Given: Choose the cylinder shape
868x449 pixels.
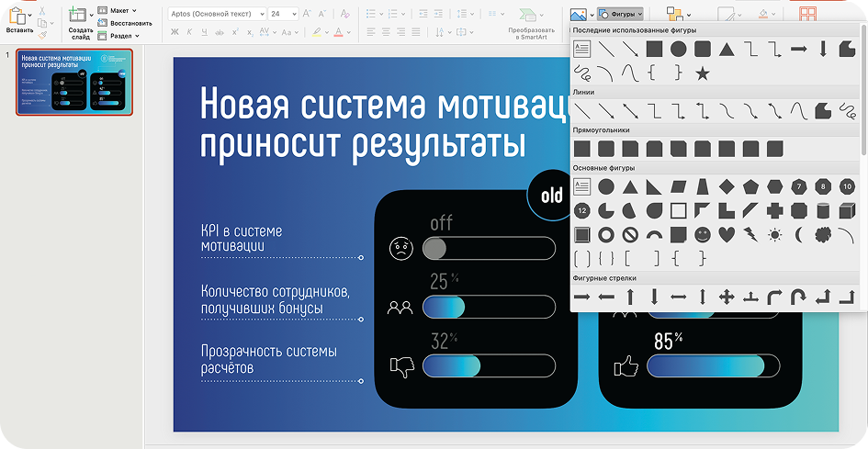Looking at the screenshot, I should tap(822, 210).
